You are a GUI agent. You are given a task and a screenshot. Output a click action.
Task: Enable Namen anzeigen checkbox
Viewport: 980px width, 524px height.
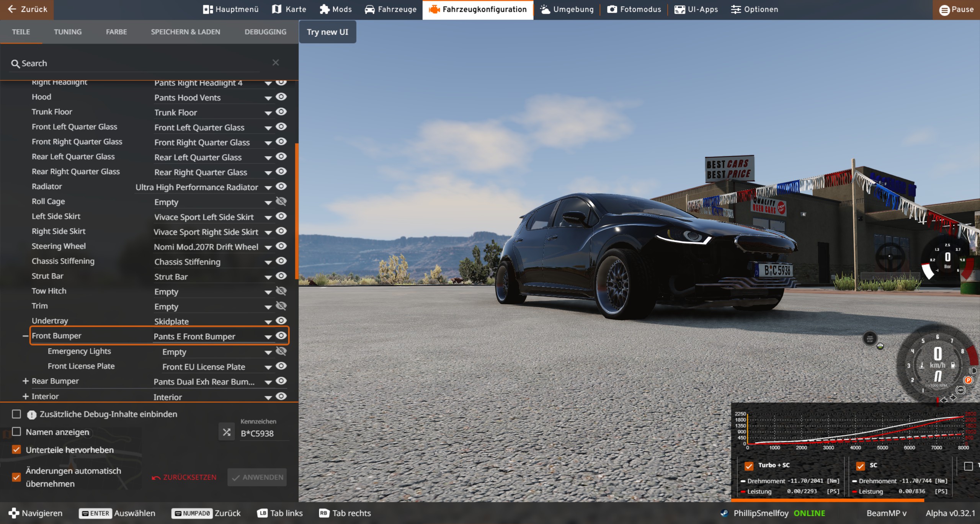pyautogui.click(x=16, y=432)
